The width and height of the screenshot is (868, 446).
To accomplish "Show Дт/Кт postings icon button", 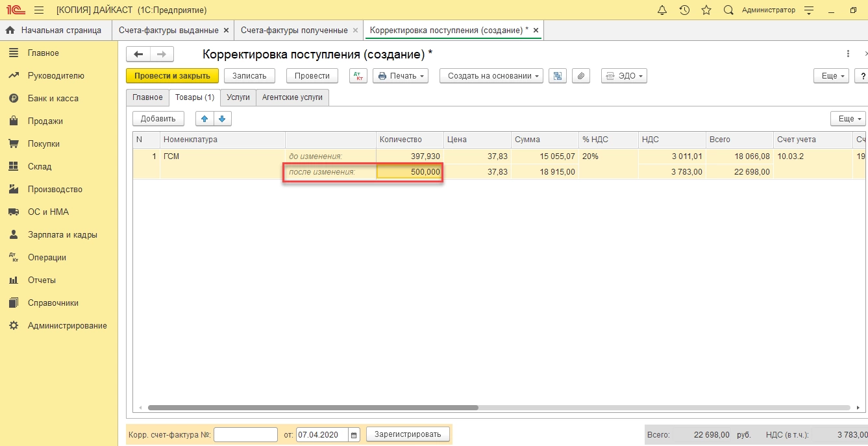I will point(358,76).
